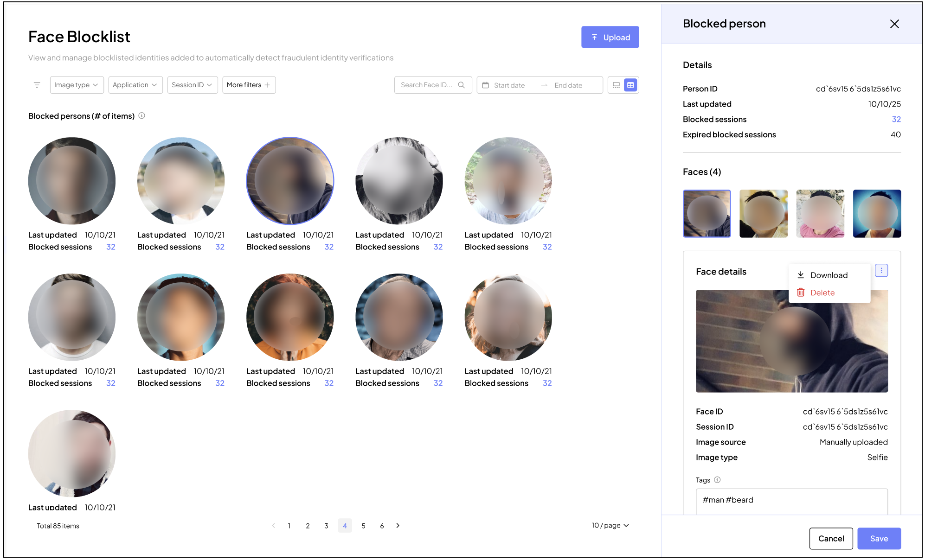925x560 pixels.
Task: Go to page 5
Action: tap(363, 526)
